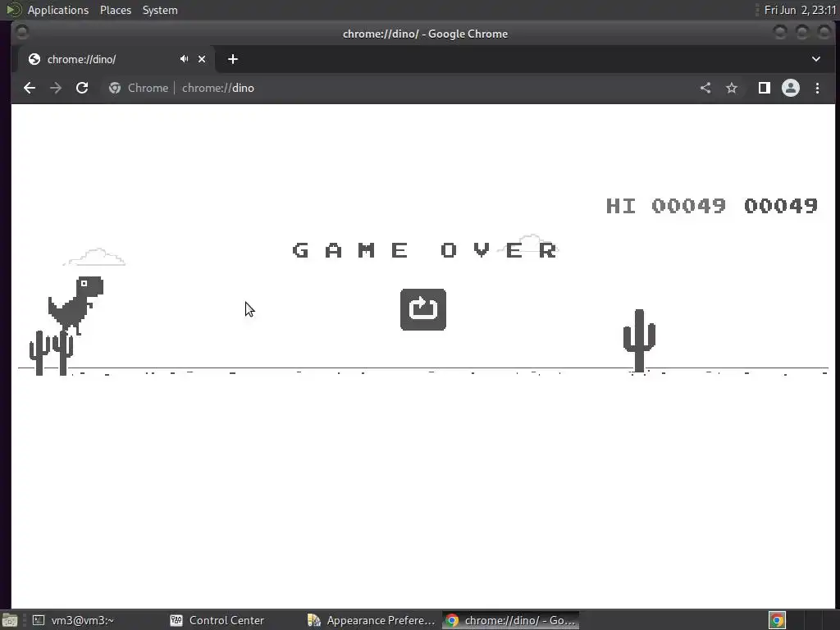This screenshot has width=840, height=630.
Task: Click the Chrome site info icon
Action: [x=115, y=88]
